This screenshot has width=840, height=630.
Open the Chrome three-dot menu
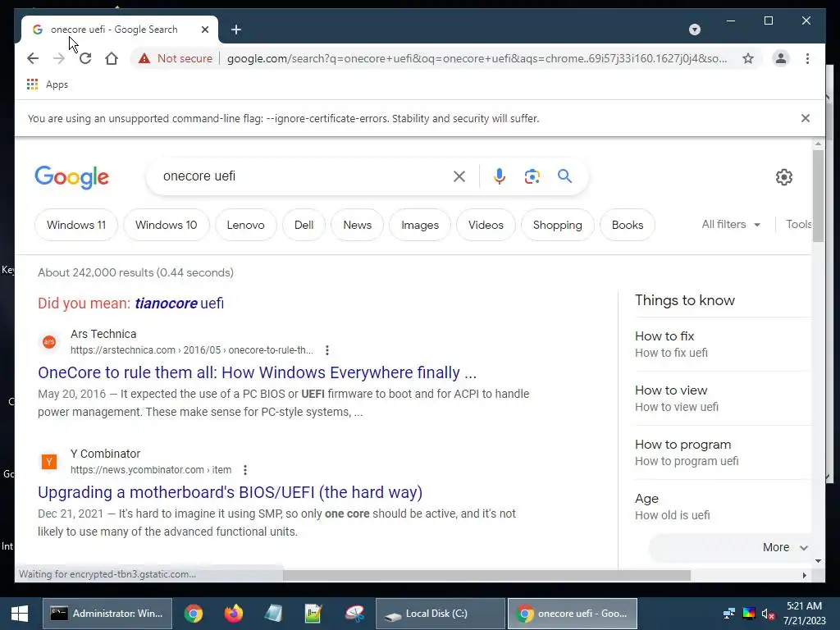coord(807,58)
